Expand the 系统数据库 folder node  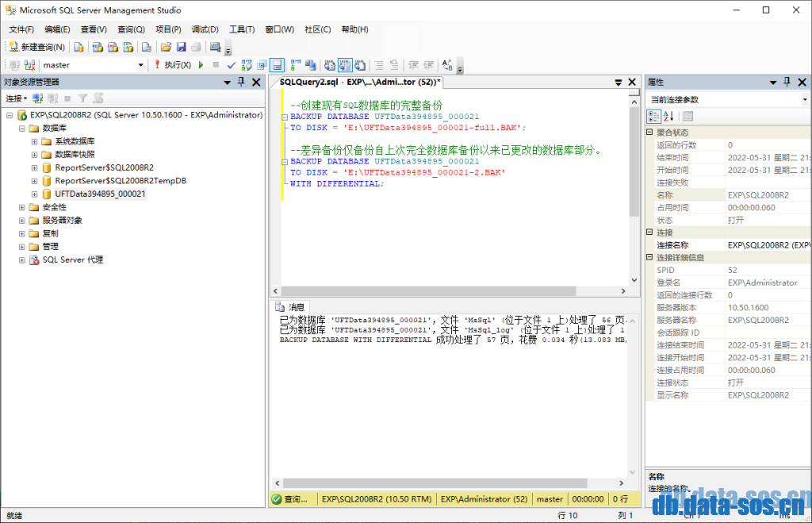(x=34, y=141)
